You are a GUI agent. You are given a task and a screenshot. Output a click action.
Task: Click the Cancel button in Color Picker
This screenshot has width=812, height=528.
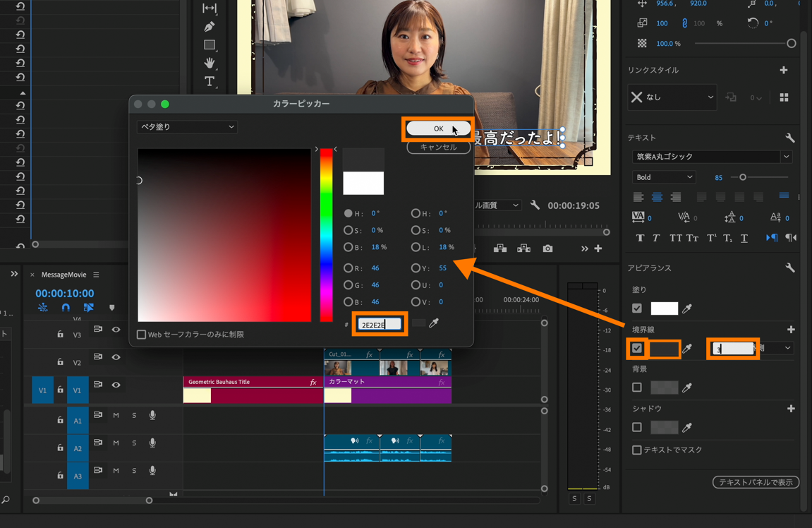[x=439, y=147]
